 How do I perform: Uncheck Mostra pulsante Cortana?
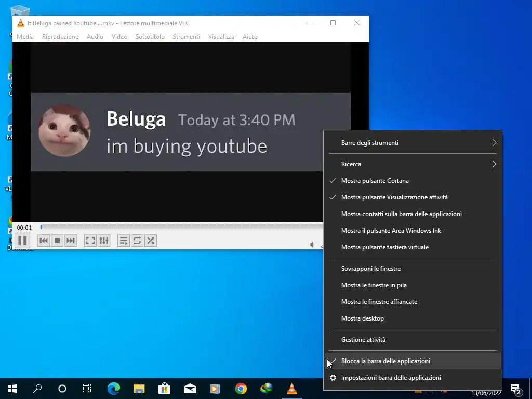pos(413,180)
